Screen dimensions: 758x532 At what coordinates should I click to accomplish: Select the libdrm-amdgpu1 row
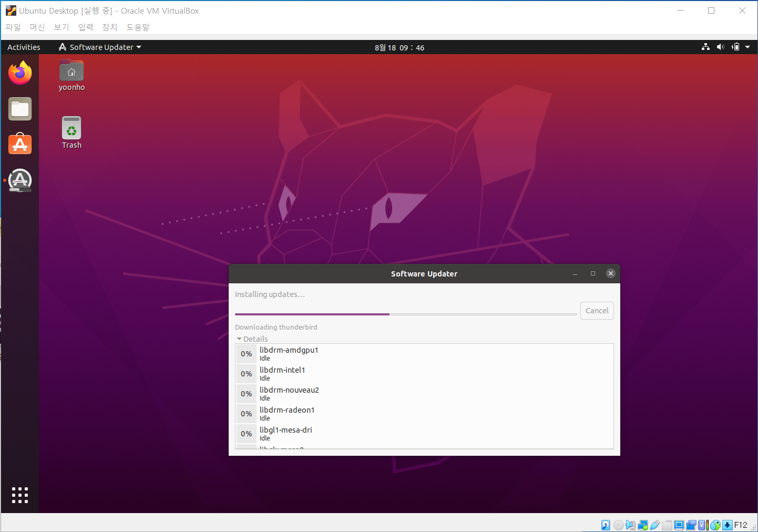pos(424,354)
